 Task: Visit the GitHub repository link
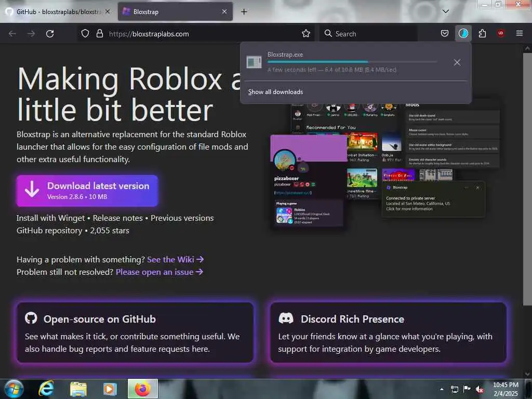click(x=49, y=231)
